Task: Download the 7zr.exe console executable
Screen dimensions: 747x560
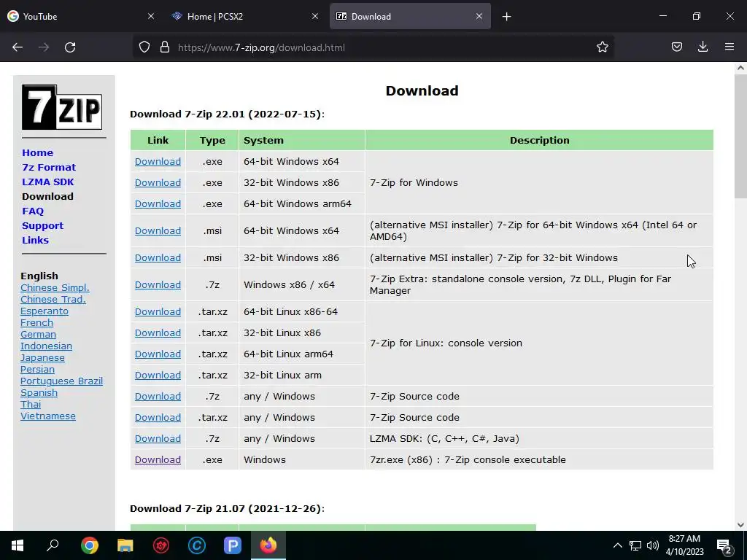Action: pyautogui.click(x=158, y=460)
